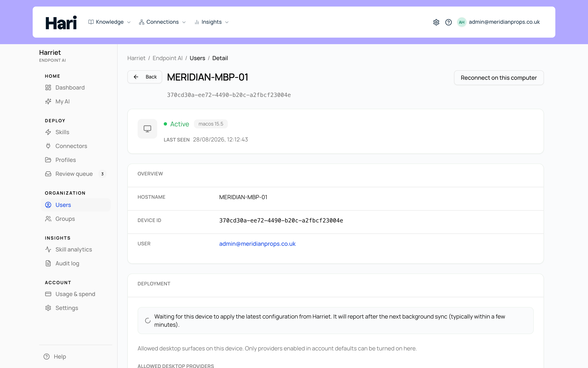Click the loading spinner in deployment notice

click(x=148, y=321)
